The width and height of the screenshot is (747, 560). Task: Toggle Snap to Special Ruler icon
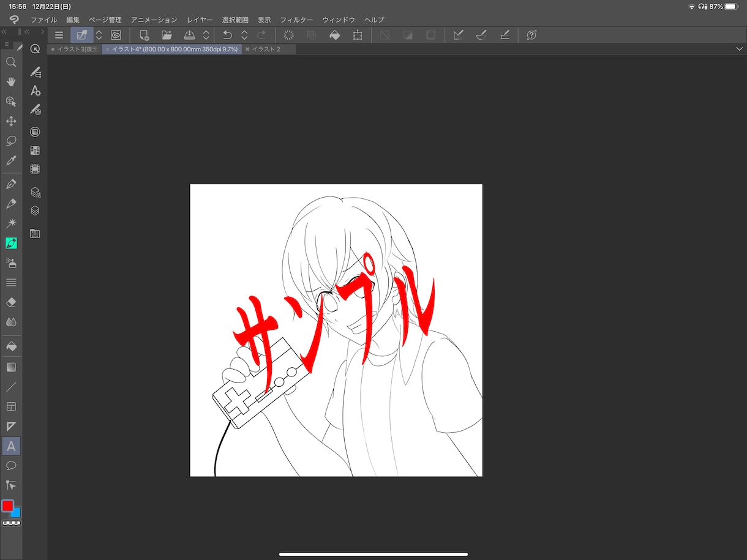pos(481,35)
